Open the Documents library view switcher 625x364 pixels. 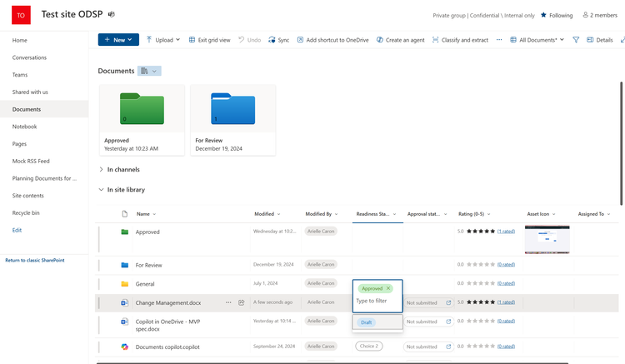coord(149,71)
